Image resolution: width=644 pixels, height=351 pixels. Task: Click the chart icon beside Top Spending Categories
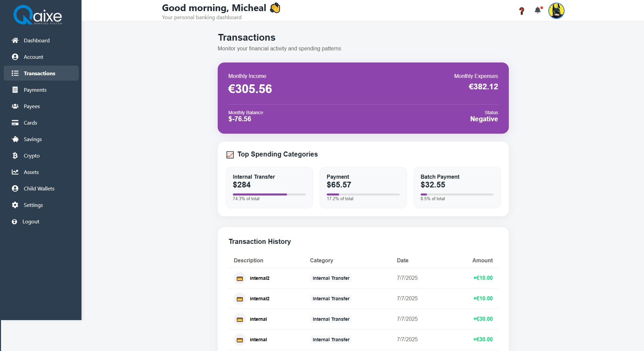point(230,155)
